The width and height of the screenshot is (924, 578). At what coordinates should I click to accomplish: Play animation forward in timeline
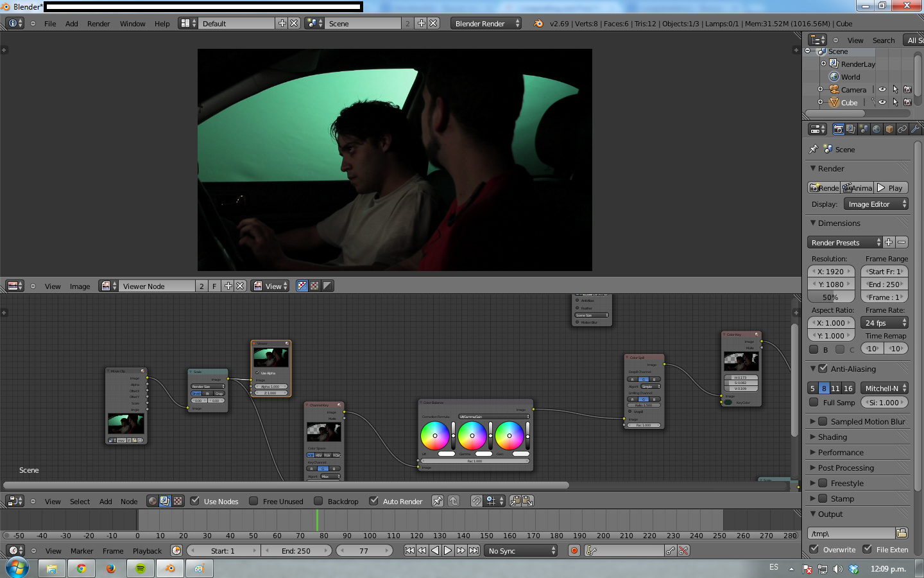click(x=448, y=550)
